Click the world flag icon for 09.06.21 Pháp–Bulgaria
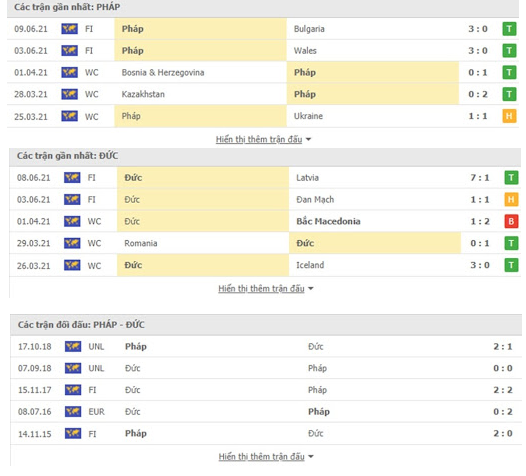Image resolution: width=526 pixels, height=476 pixels. [69, 29]
